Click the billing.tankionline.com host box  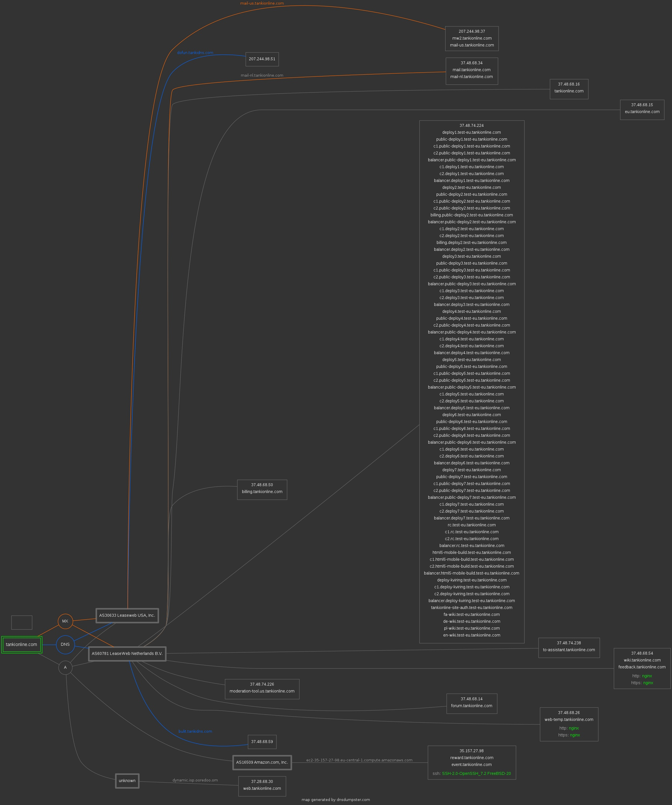pyautogui.click(x=262, y=489)
